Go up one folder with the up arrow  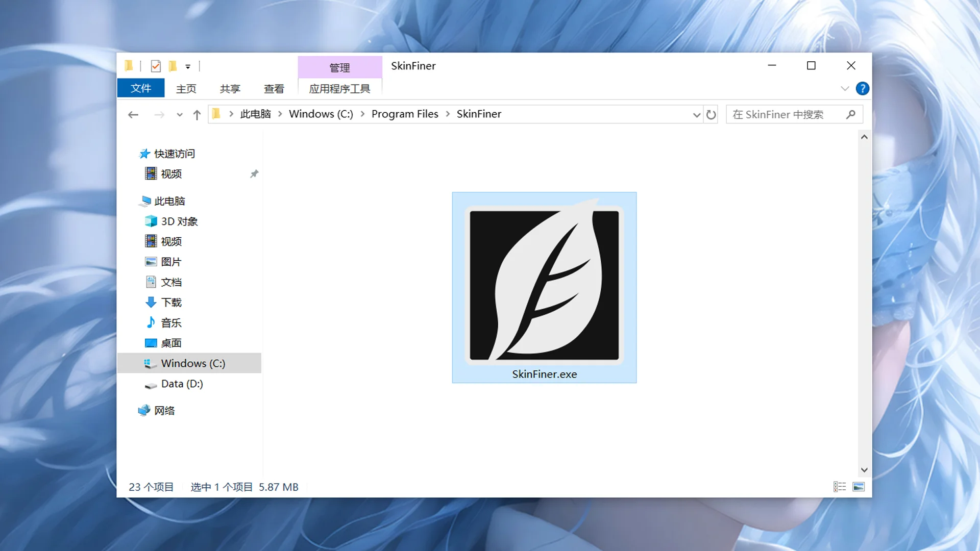[x=197, y=115]
